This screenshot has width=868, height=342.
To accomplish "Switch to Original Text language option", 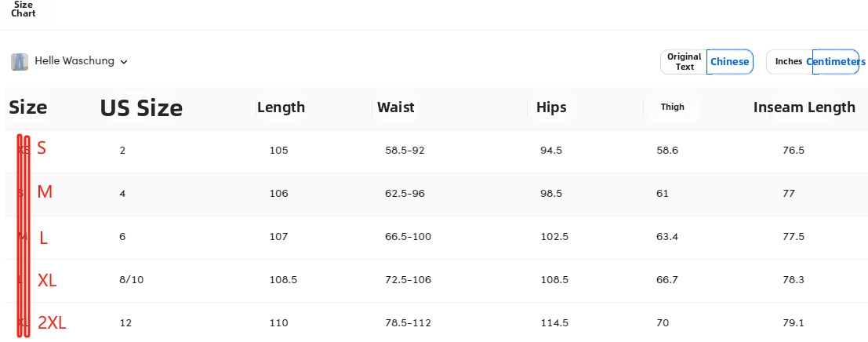I will (x=685, y=61).
